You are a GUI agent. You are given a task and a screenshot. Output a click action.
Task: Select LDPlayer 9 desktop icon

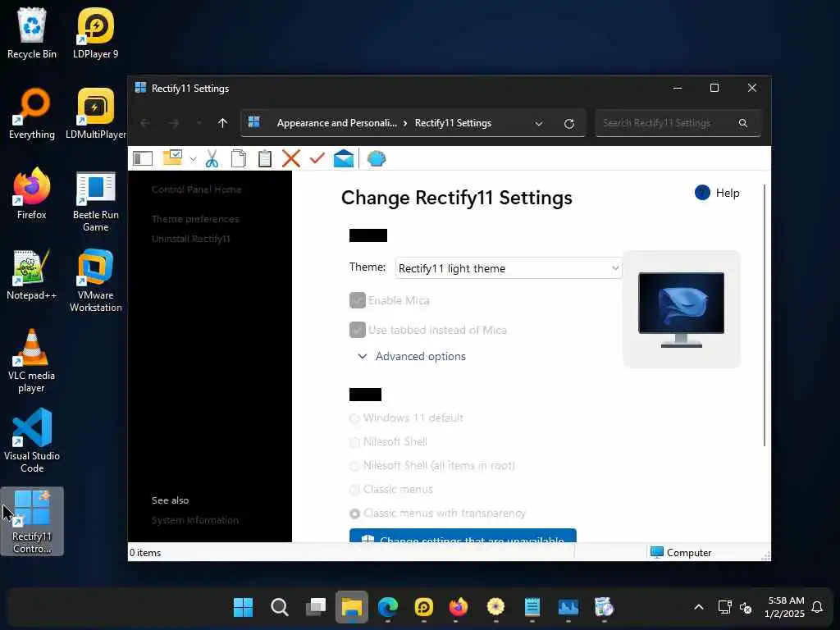pyautogui.click(x=95, y=33)
